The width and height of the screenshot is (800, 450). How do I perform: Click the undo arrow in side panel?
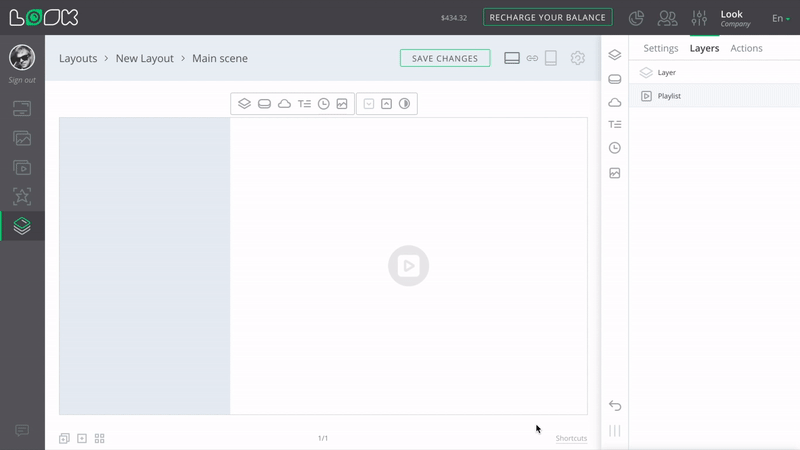(615, 405)
